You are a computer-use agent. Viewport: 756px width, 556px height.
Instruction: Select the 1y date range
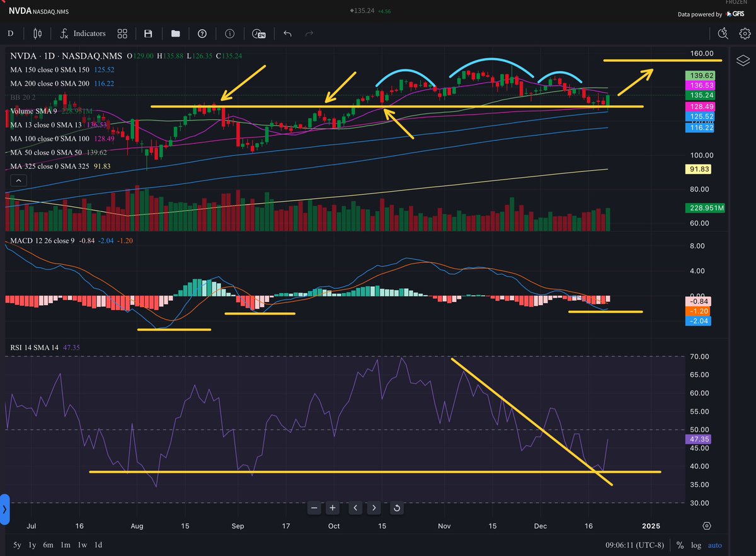click(33, 545)
